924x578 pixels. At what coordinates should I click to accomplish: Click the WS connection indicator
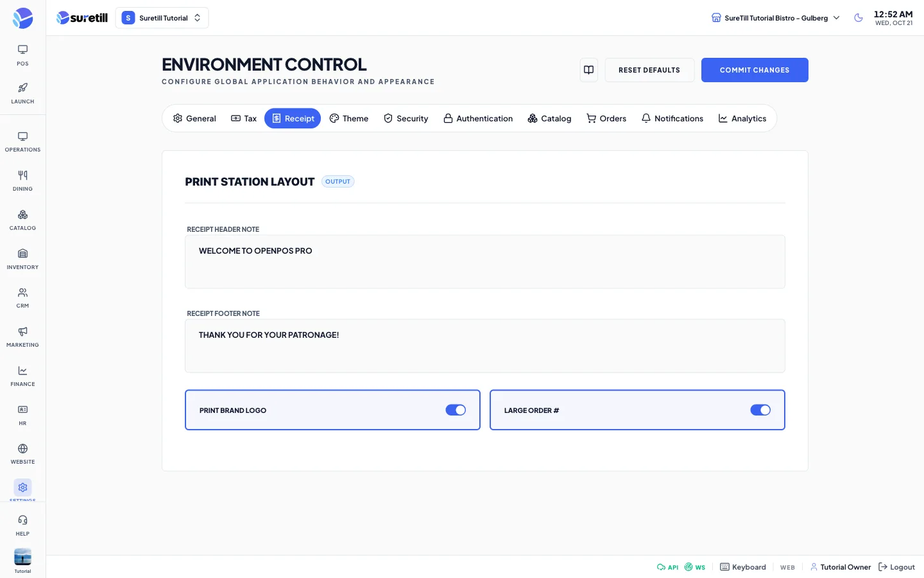coord(695,567)
